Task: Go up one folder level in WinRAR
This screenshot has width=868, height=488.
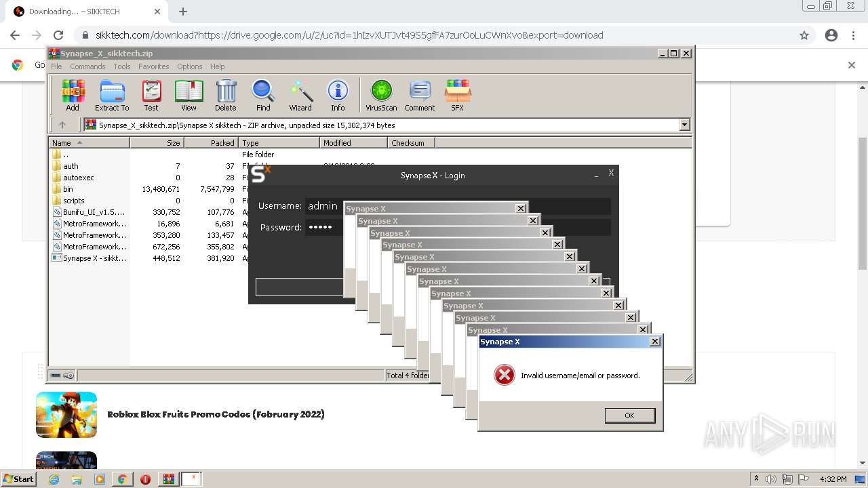Action: coord(62,125)
